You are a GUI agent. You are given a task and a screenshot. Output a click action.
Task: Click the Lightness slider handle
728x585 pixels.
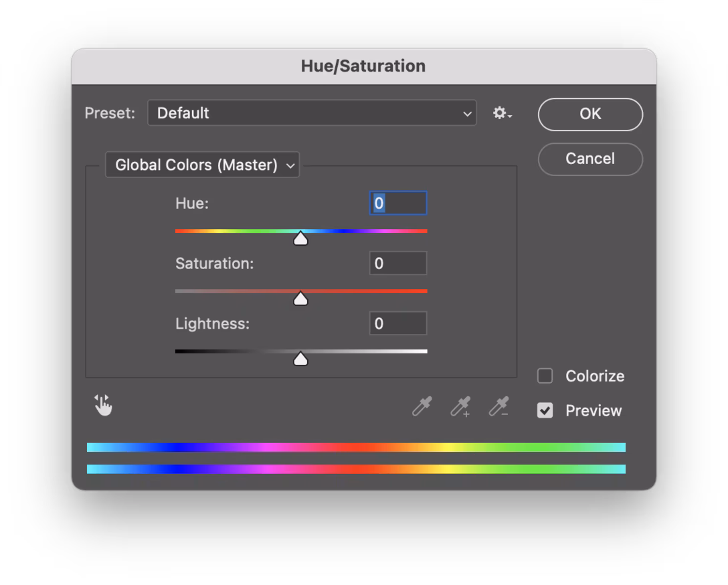pyautogui.click(x=300, y=359)
